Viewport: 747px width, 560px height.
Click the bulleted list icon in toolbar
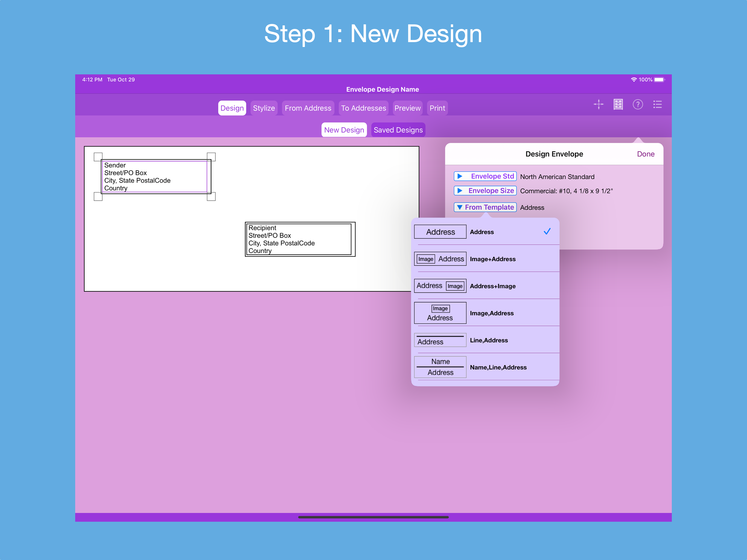(x=658, y=104)
